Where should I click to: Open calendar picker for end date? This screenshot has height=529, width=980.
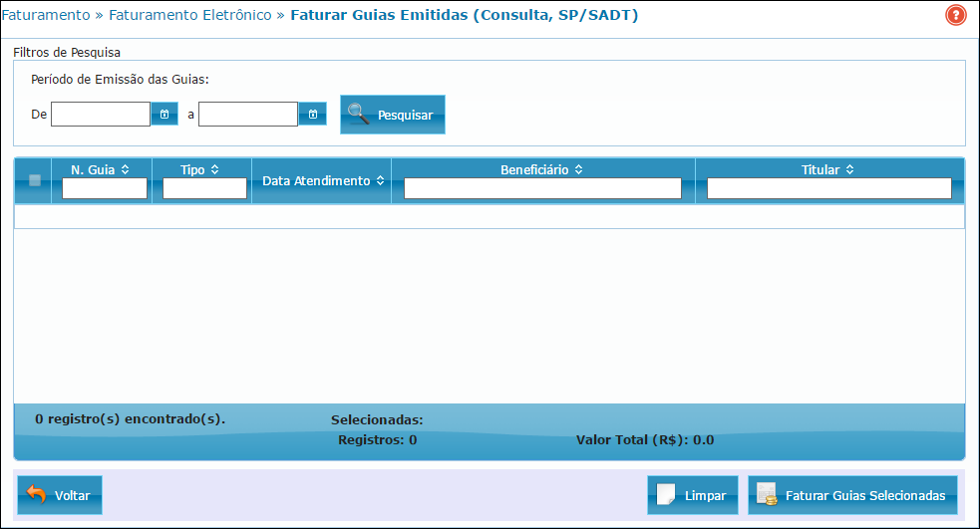(312, 115)
